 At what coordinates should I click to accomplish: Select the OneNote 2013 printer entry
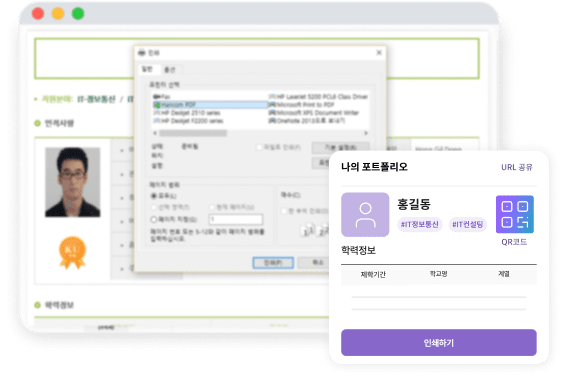click(x=307, y=121)
